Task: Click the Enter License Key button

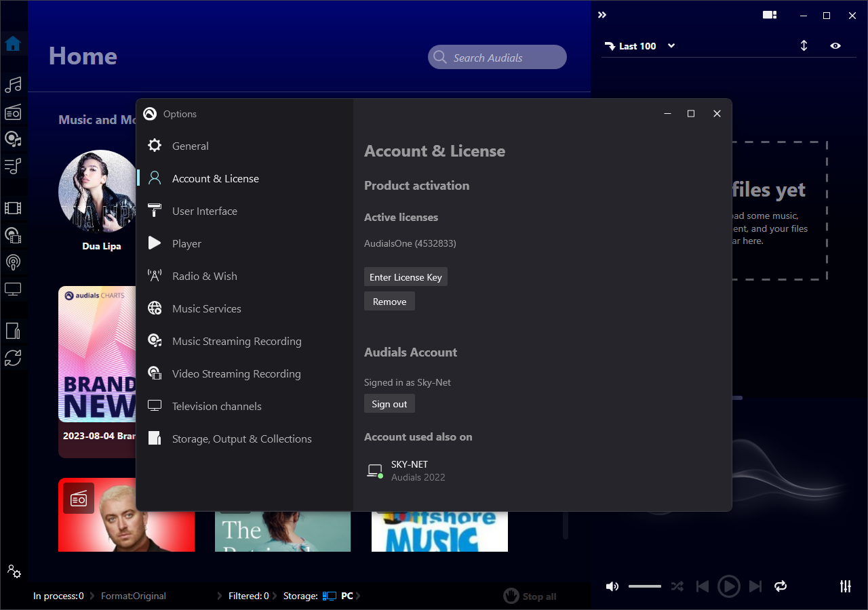Action: (x=406, y=277)
